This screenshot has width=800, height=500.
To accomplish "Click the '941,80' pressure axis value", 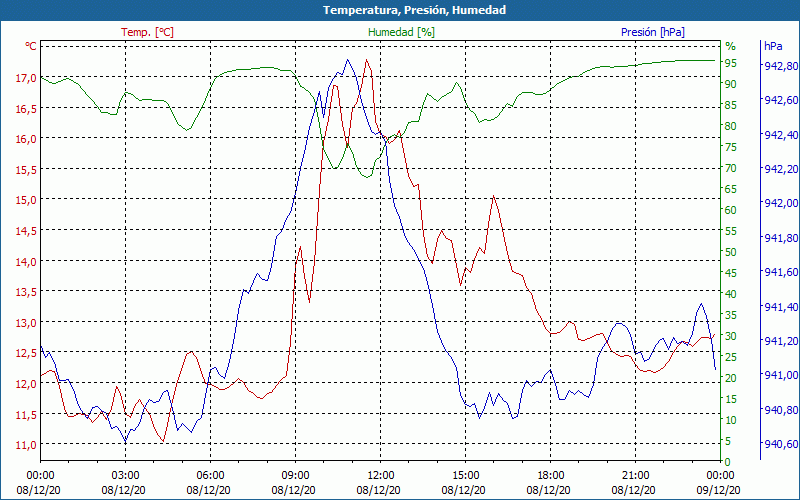I will [781, 238].
